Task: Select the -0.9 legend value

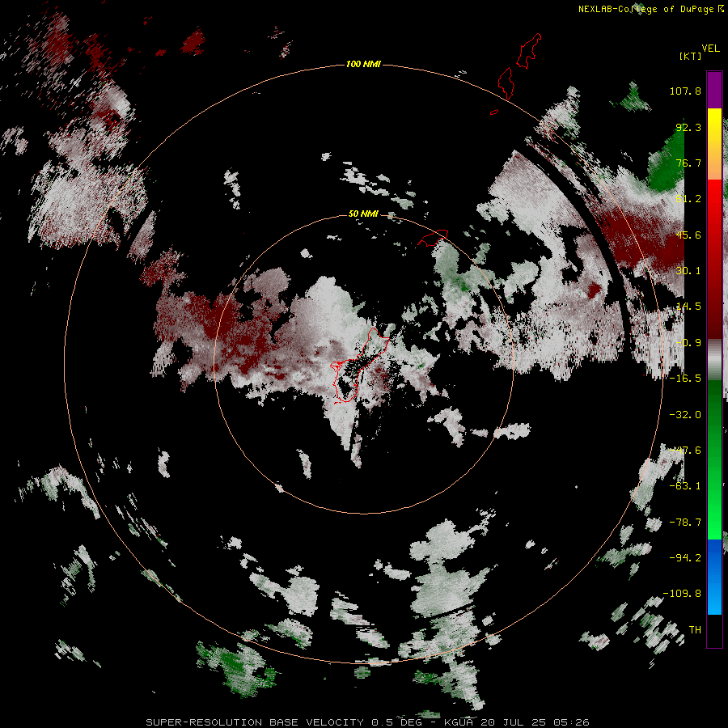Action: coord(688,343)
